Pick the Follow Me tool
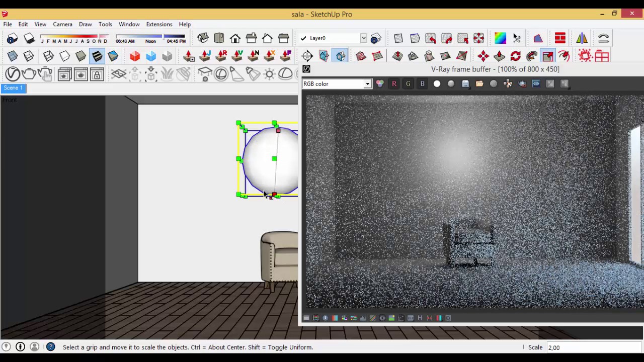Screen dimensions: 644x362 point(532,56)
